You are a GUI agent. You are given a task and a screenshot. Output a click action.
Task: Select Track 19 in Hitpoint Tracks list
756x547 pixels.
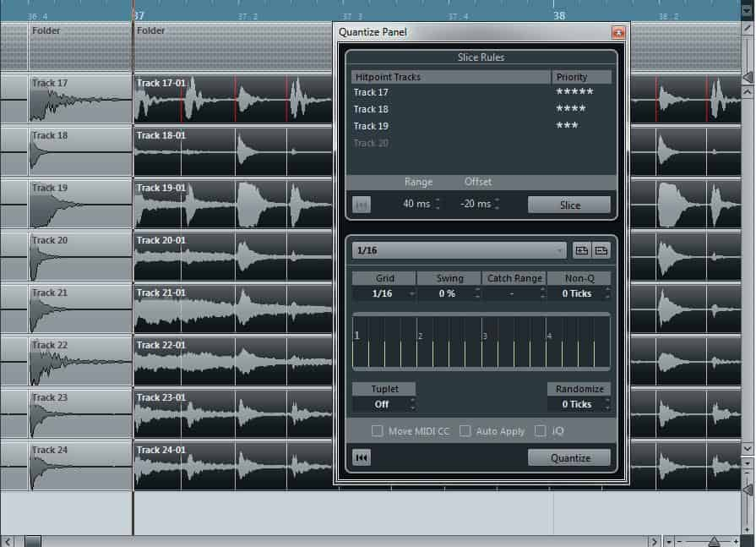(x=372, y=126)
